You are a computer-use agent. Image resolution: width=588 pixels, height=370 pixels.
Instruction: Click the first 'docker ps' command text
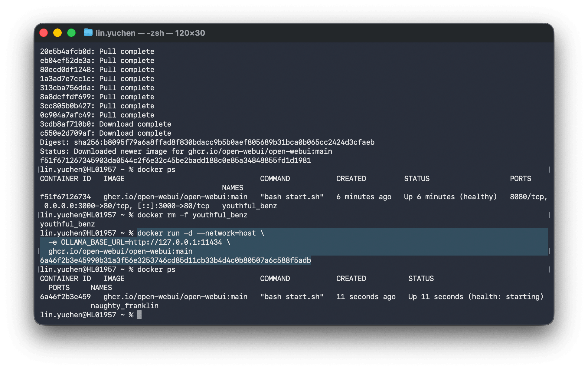[x=156, y=170]
